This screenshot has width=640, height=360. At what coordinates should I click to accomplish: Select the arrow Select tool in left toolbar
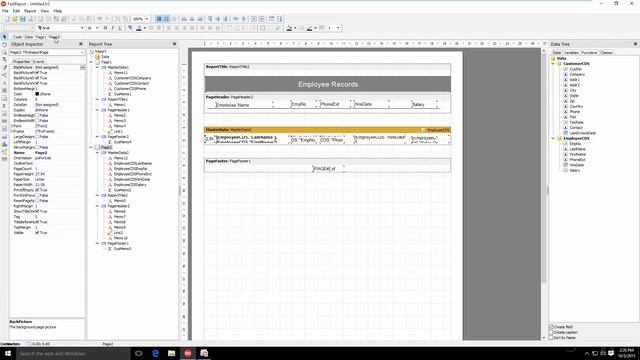pos(4,37)
